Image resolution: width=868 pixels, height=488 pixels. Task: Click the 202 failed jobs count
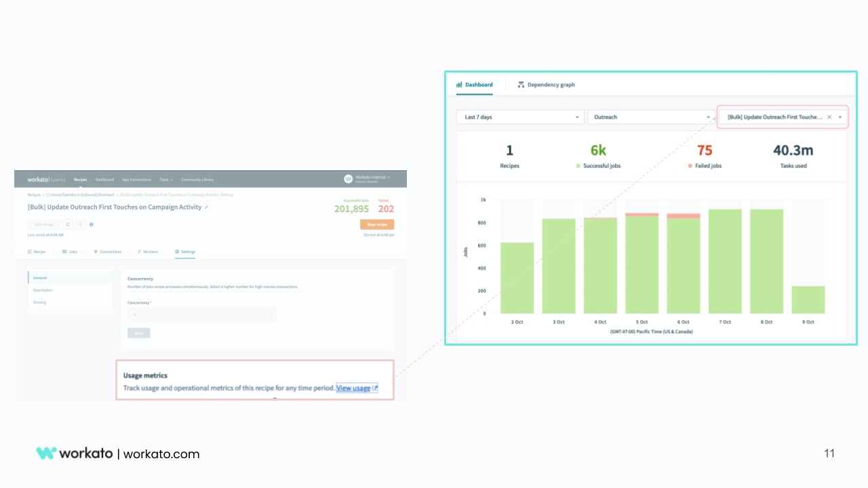point(386,209)
